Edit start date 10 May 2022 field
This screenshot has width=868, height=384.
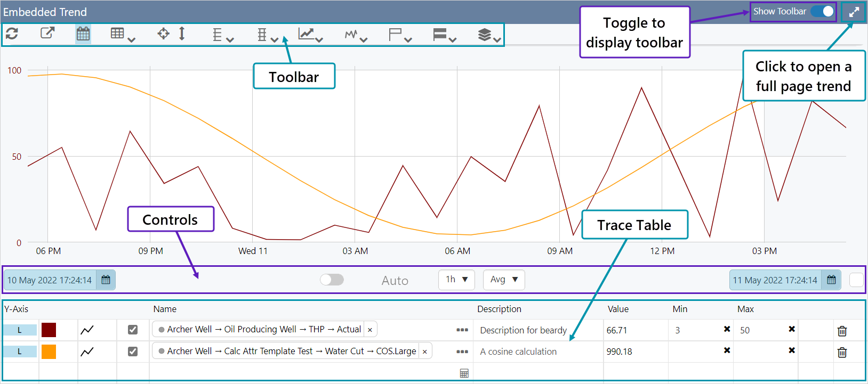(50, 280)
